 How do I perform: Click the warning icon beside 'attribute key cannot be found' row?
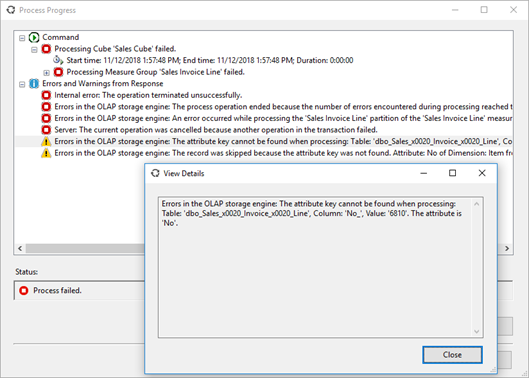click(x=46, y=142)
